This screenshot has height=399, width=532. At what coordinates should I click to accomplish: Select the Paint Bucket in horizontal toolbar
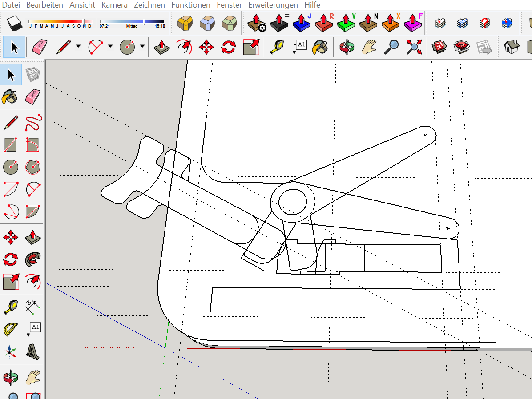(x=320, y=47)
